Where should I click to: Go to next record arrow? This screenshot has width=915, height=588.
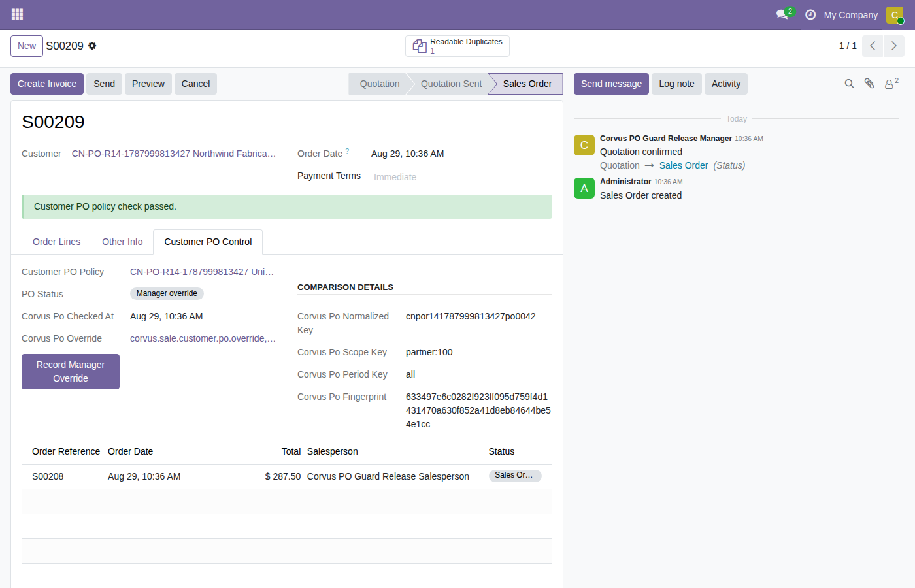click(x=894, y=46)
